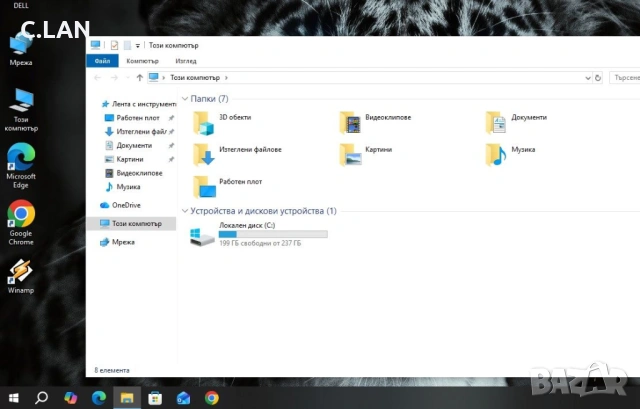Collapse the Папки (7) group

point(185,99)
